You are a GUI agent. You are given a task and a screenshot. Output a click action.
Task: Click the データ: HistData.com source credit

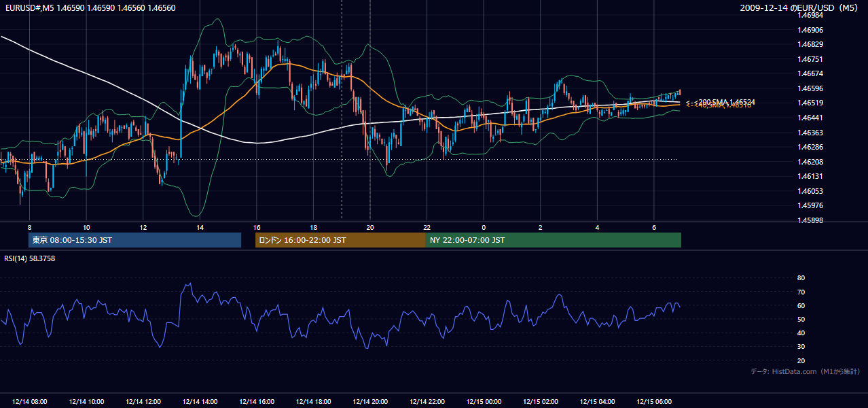click(805, 372)
